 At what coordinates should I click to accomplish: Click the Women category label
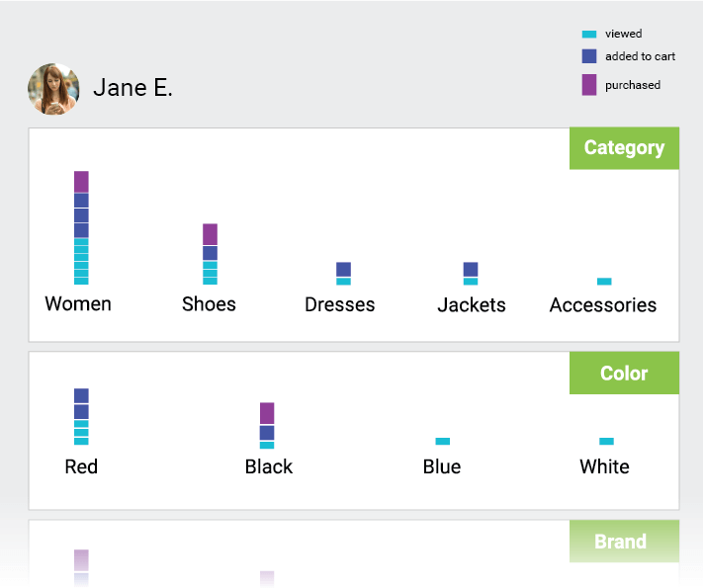(78, 303)
